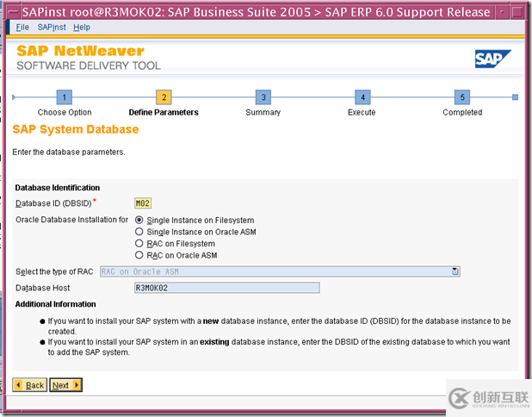Click step 3 Summary marker
The height and width of the screenshot is (417, 532).
[x=263, y=97]
